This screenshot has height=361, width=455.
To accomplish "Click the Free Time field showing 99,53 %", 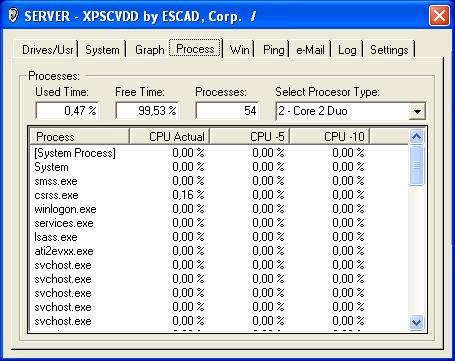I will click(147, 110).
